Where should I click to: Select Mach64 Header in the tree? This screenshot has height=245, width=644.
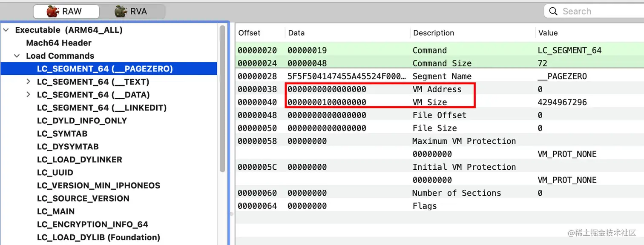pos(59,43)
